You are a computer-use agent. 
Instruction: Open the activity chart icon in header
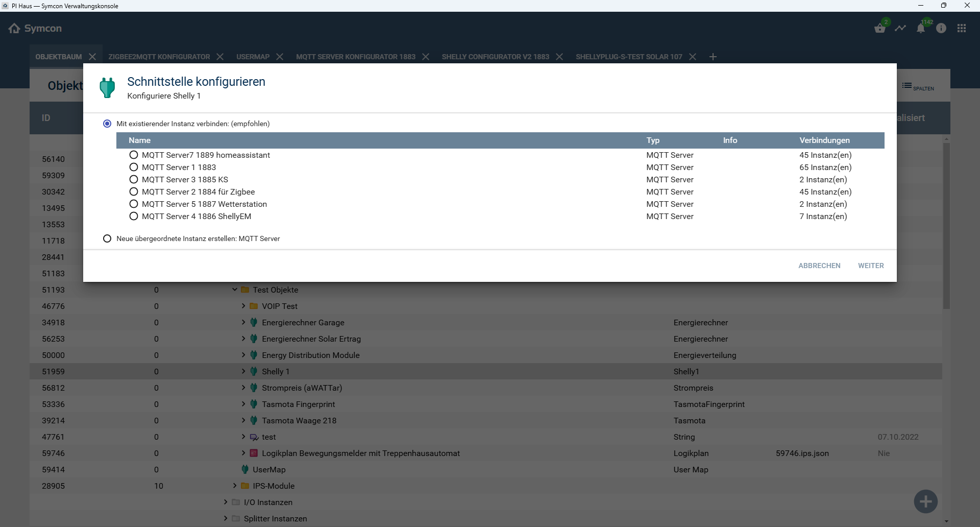point(900,29)
